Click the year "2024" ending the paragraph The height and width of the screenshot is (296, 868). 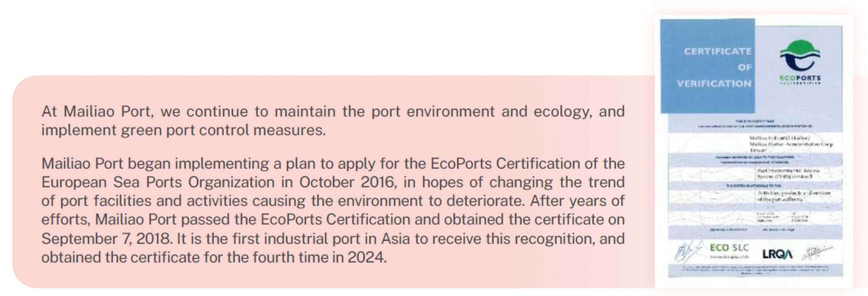[x=366, y=257]
